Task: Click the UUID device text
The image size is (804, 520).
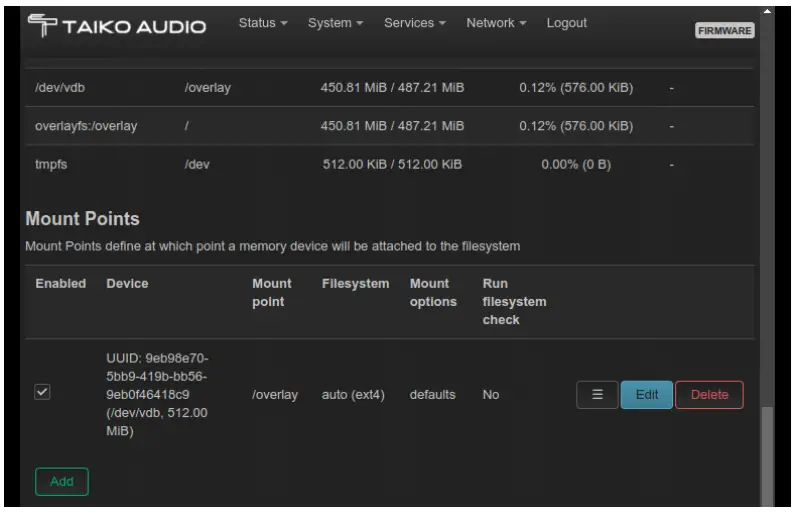Action: 159,394
